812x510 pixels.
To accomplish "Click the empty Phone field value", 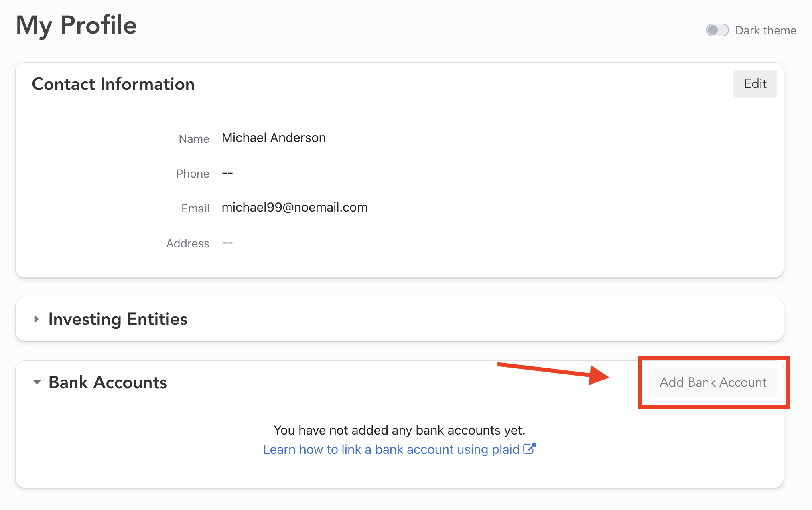I will [227, 173].
